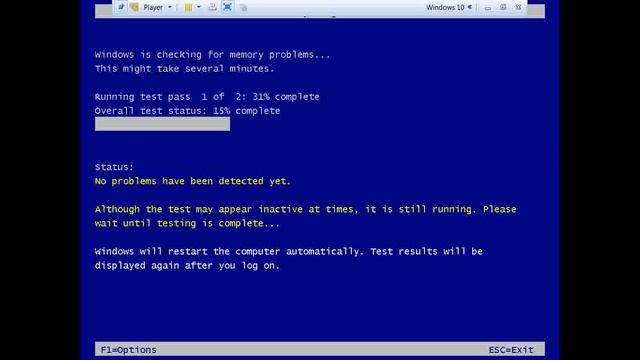Image resolution: width=640 pixels, height=360 pixels.
Task: Click the chevron next to Windows 10
Action: [470, 7]
